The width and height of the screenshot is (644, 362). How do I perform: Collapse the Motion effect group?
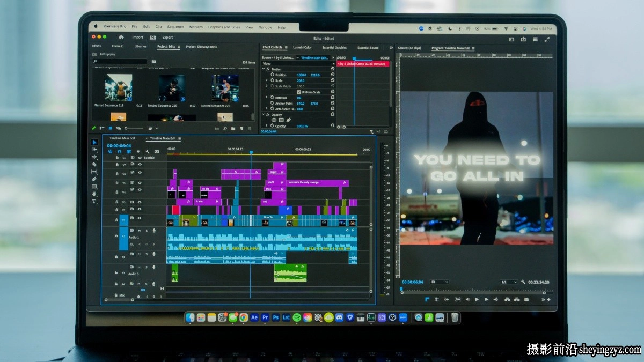263,69
